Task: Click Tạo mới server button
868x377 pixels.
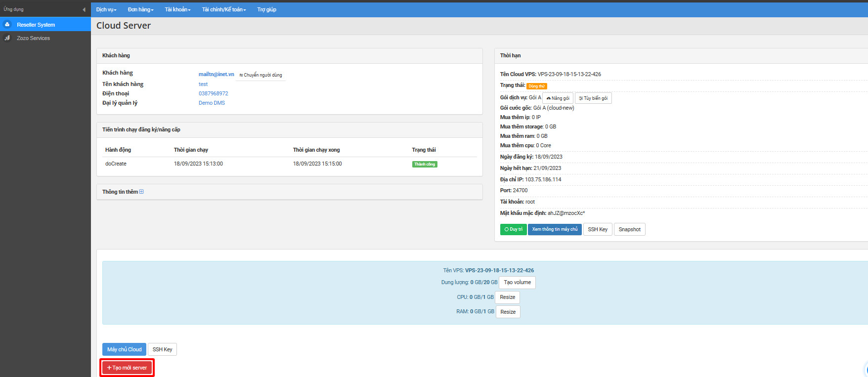Action: (x=127, y=368)
